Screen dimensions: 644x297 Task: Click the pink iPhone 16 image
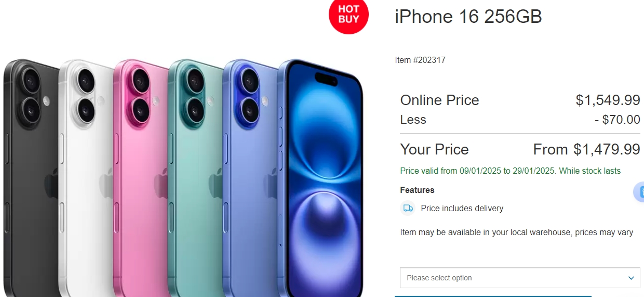[x=141, y=177]
